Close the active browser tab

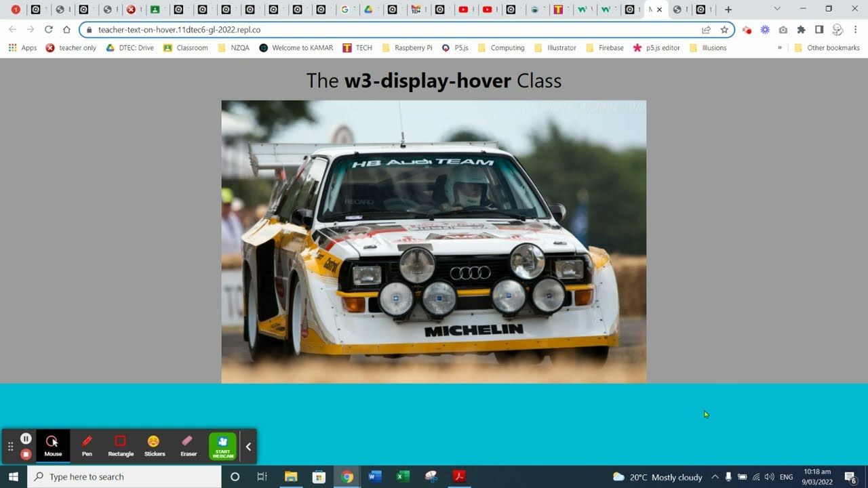coord(659,9)
